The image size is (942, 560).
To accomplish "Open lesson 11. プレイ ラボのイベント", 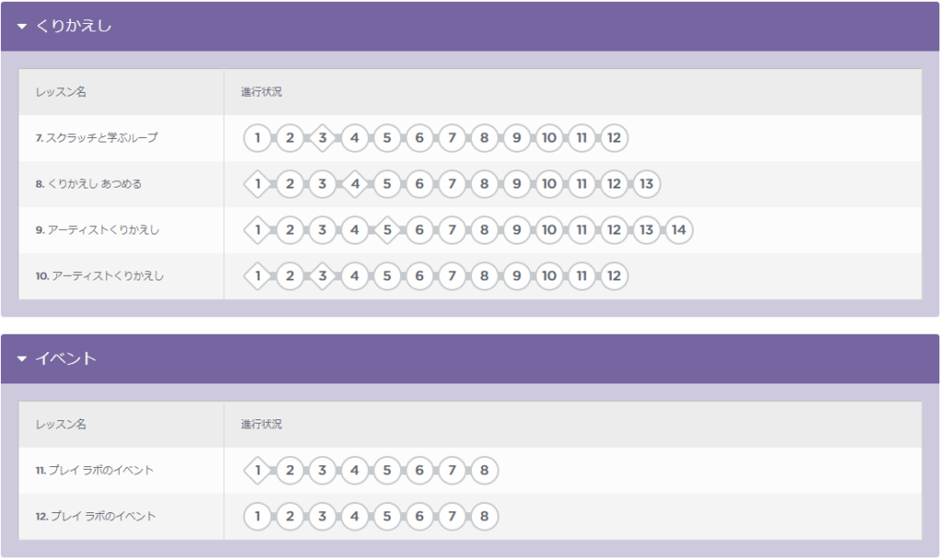I will (95, 471).
